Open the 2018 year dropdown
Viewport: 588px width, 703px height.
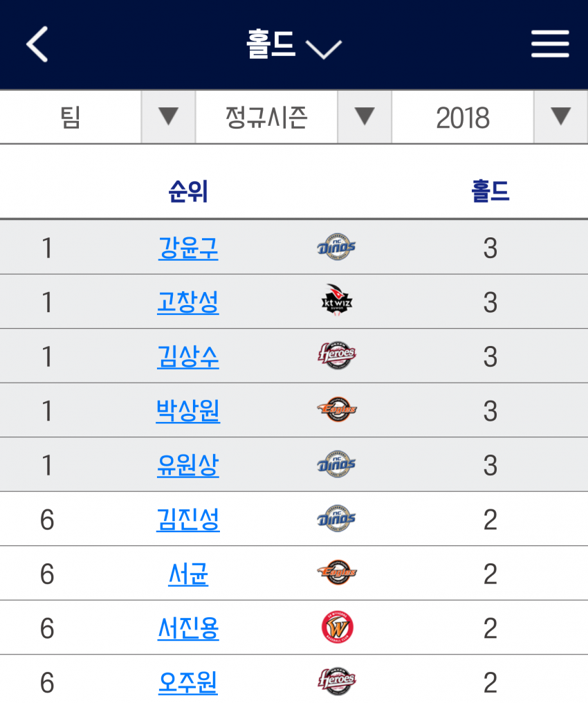(x=560, y=117)
